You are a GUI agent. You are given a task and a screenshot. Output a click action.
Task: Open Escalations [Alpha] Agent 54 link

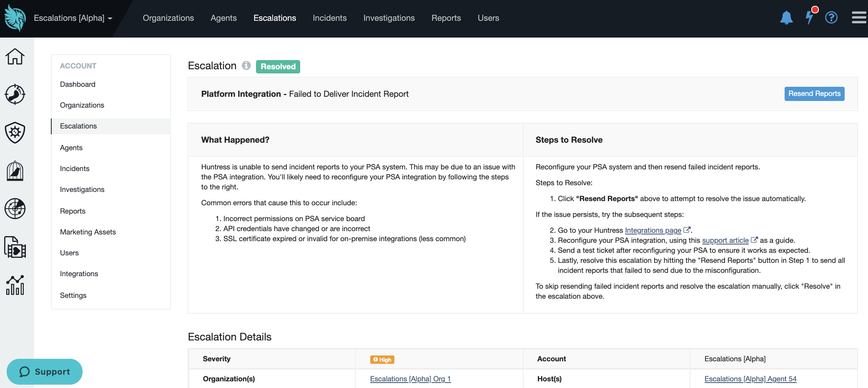[750, 379]
